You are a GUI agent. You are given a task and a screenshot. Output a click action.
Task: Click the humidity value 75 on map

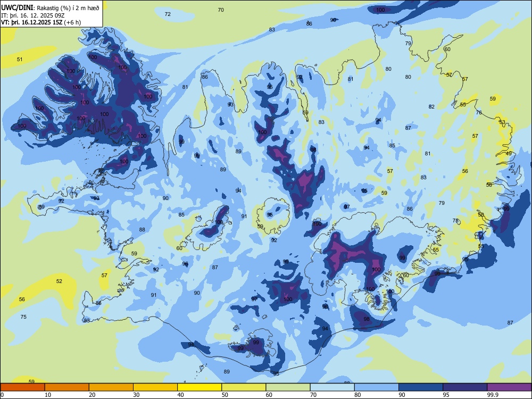23,317
